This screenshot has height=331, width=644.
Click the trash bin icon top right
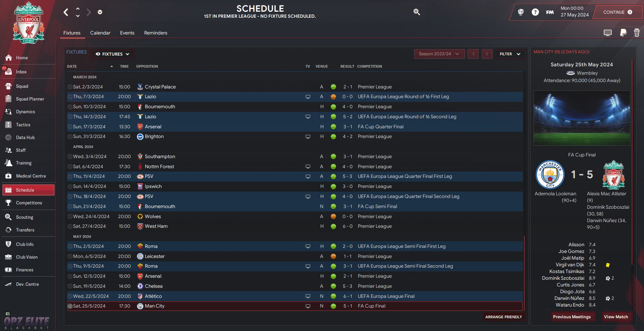[637, 32]
